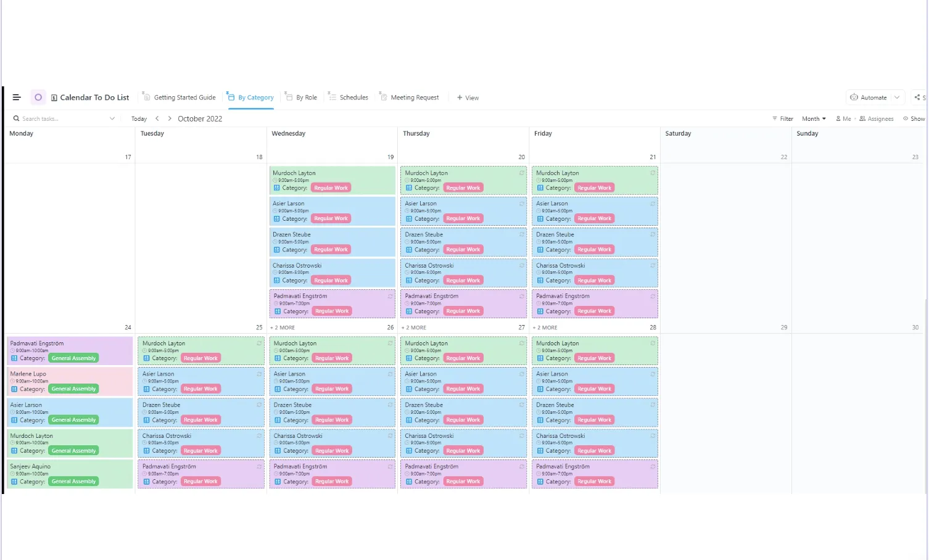Open Murdoch Layton task on Friday 28
The height and width of the screenshot is (560, 929).
[x=595, y=351]
